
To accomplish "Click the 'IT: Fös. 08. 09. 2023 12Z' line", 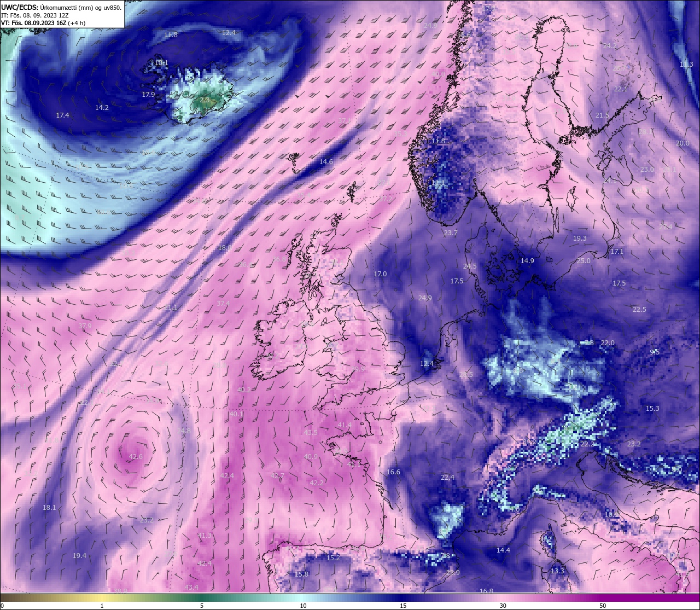I will point(35,15).
